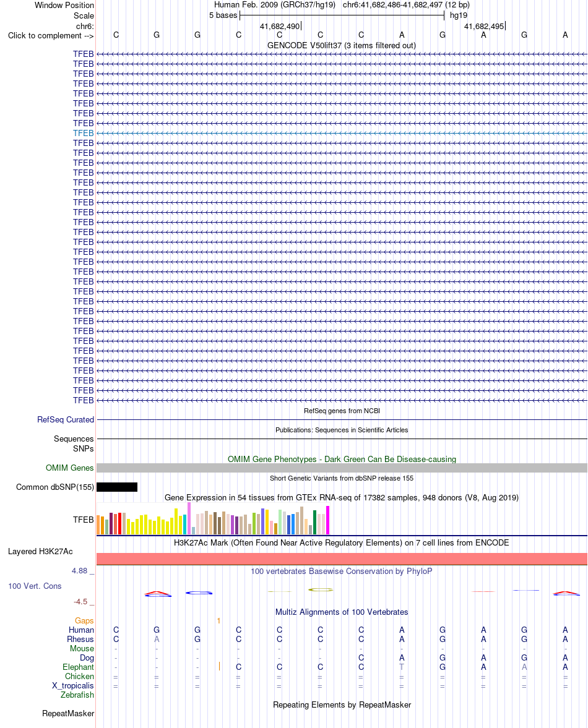Select the Rhesus species label
The width and height of the screenshot is (588, 728).
click(80, 640)
